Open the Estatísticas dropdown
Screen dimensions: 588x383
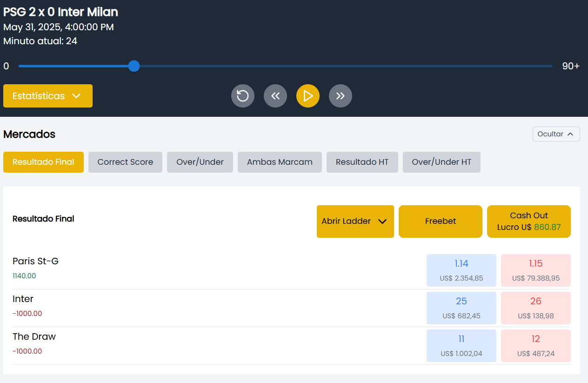pos(48,96)
